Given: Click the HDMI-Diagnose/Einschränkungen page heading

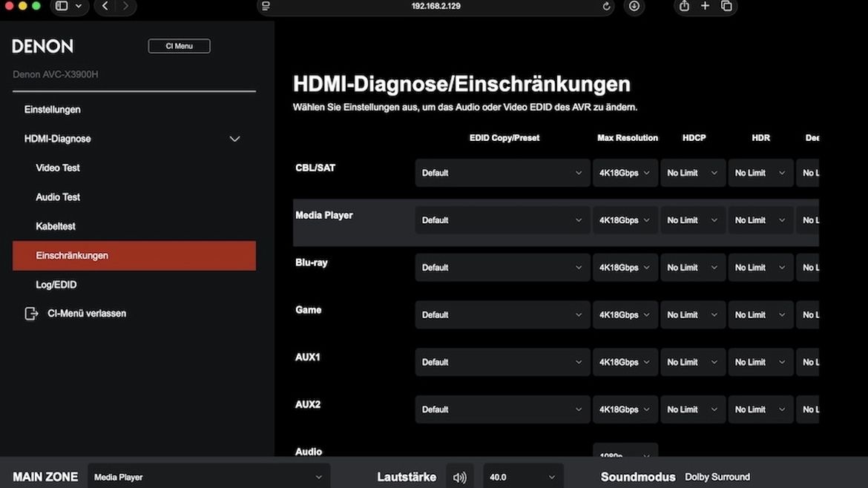Looking at the screenshot, I should pyautogui.click(x=461, y=84).
